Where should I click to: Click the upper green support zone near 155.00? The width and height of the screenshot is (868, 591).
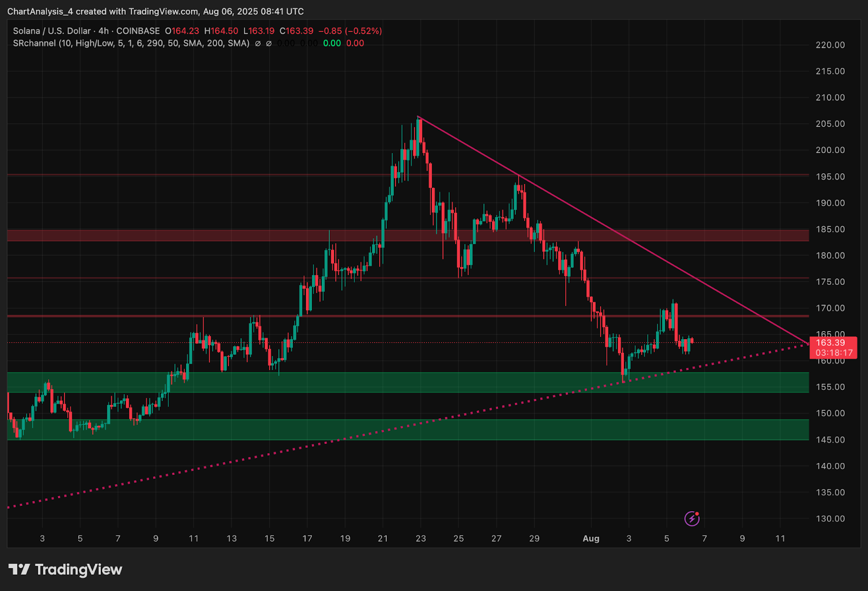point(407,382)
